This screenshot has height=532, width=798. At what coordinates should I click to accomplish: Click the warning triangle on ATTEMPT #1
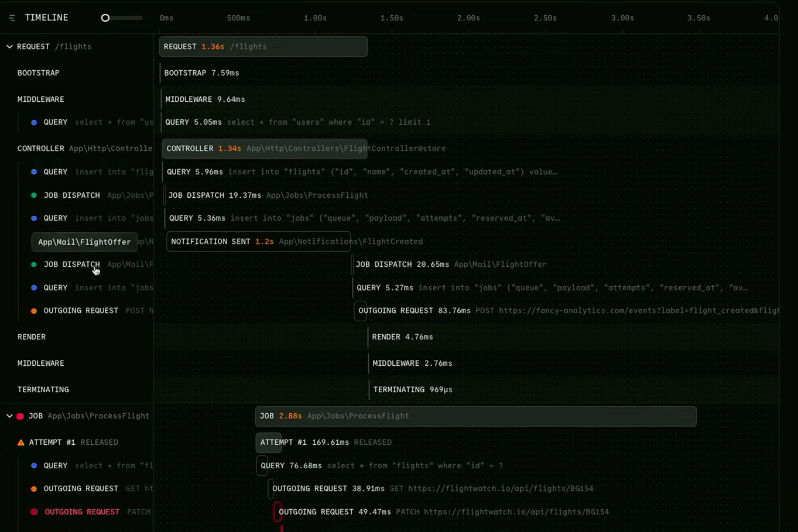(x=21, y=442)
